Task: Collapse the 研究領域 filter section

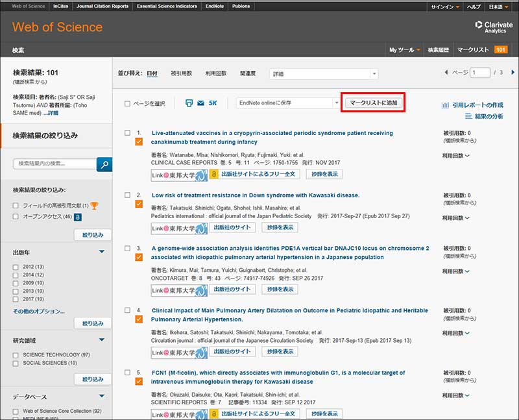Action: point(102,340)
